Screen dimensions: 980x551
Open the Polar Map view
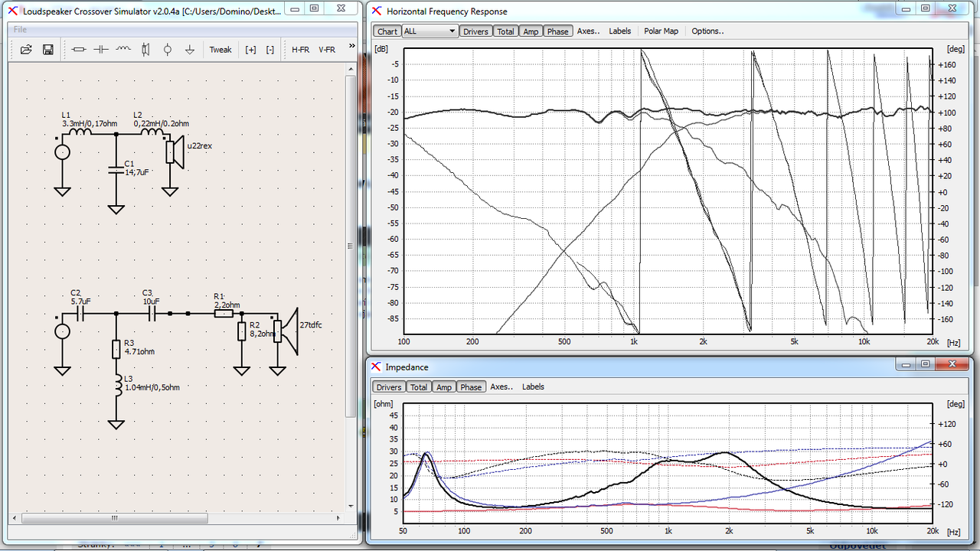661,31
